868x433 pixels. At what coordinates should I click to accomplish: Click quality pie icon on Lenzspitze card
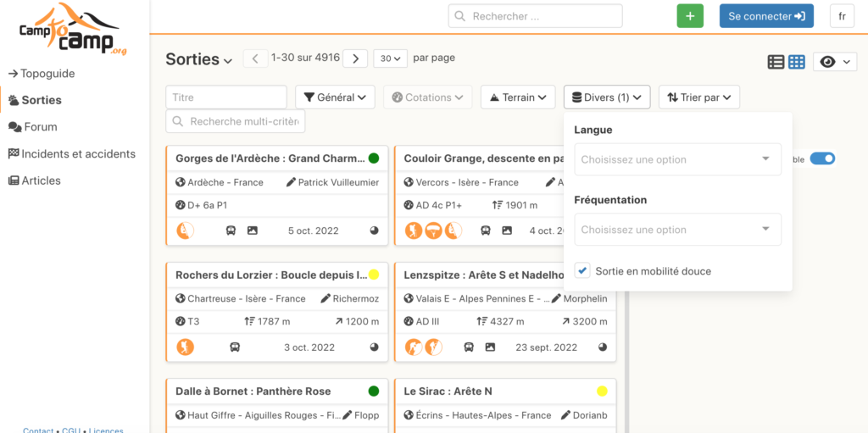click(x=603, y=347)
